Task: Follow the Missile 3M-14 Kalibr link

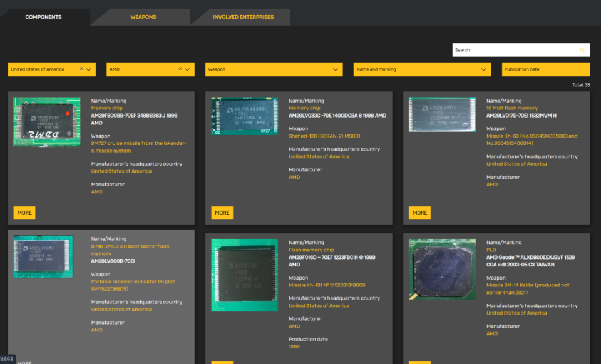Action: [528, 289]
